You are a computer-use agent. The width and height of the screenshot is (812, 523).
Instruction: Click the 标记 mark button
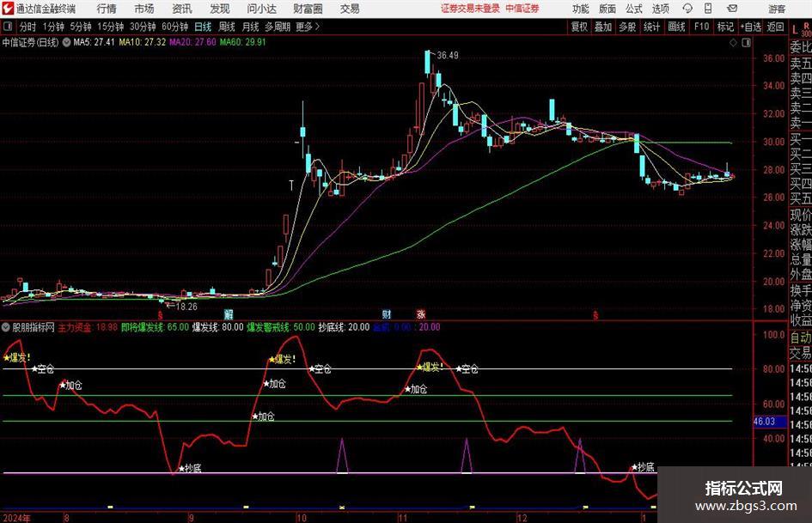(x=725, y=27)
